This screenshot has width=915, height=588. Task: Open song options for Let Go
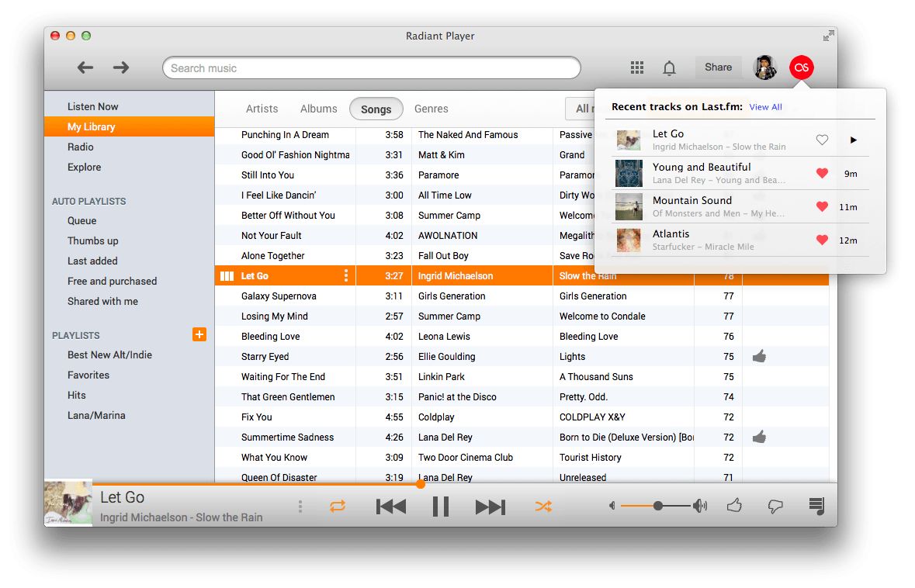345,275
